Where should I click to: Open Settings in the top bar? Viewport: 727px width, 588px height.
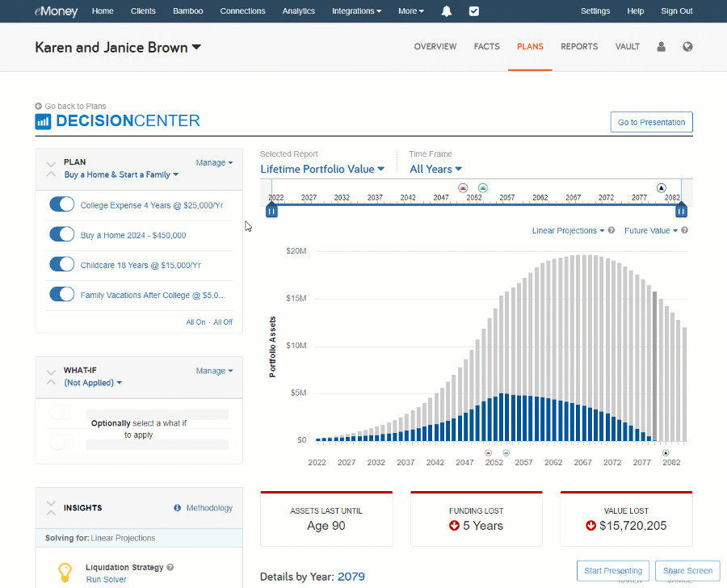pos(595,11)
